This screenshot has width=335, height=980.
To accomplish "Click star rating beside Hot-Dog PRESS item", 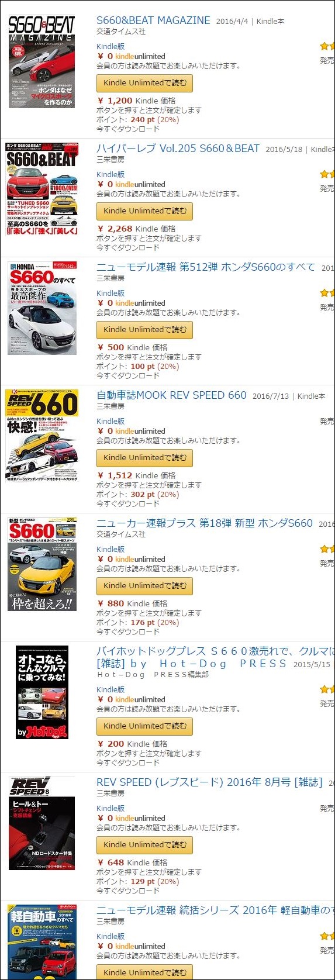I will (327, 689).
